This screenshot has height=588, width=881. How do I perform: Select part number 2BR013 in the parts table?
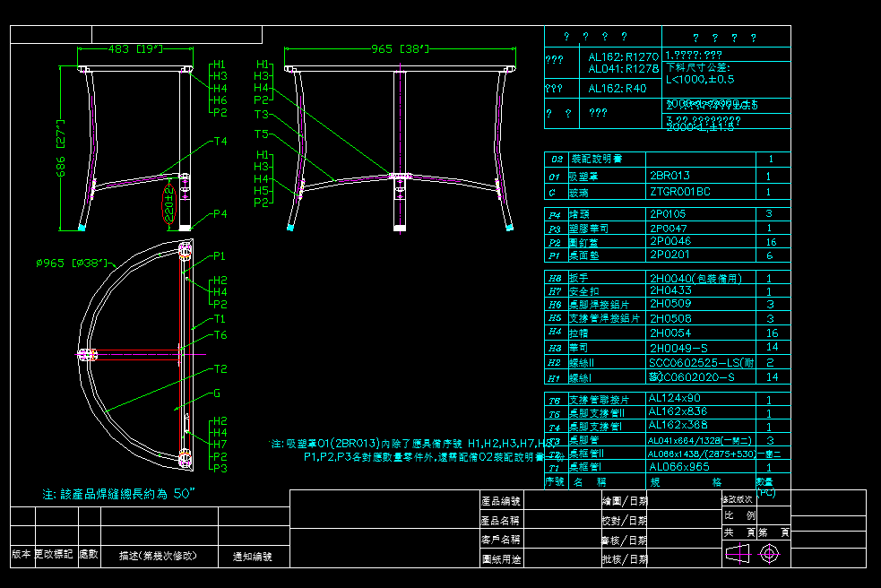(669, 176)
